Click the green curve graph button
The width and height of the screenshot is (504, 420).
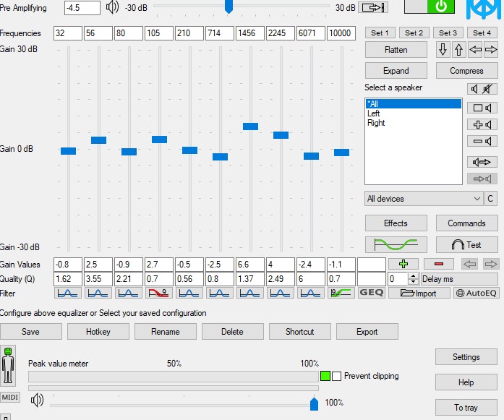pos(396,244)
